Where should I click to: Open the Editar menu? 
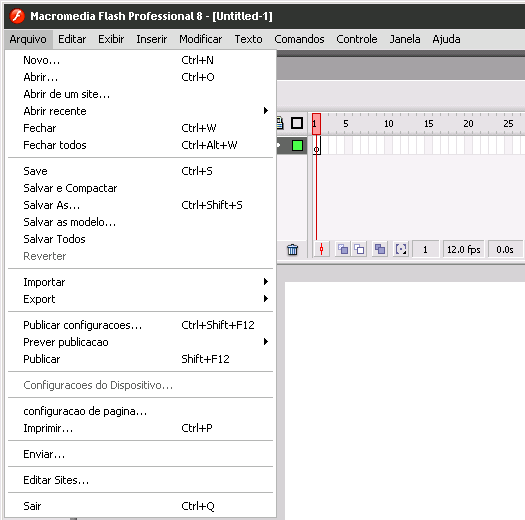(x=72, y=39)
